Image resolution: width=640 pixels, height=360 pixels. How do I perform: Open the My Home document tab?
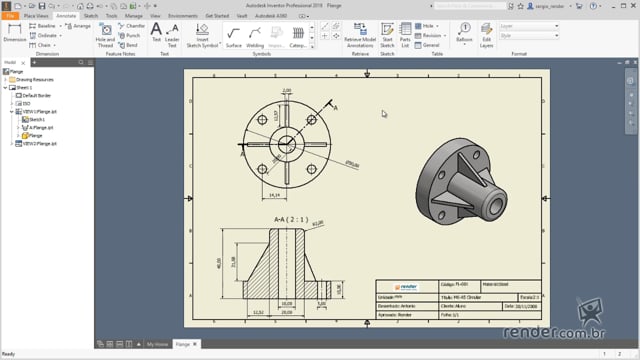[x=158, y=344]
